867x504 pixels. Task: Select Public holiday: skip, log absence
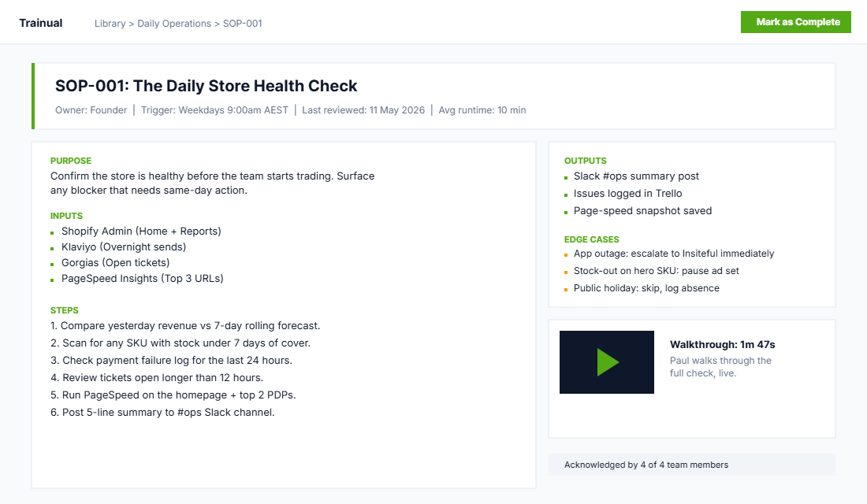click(646, 288)
